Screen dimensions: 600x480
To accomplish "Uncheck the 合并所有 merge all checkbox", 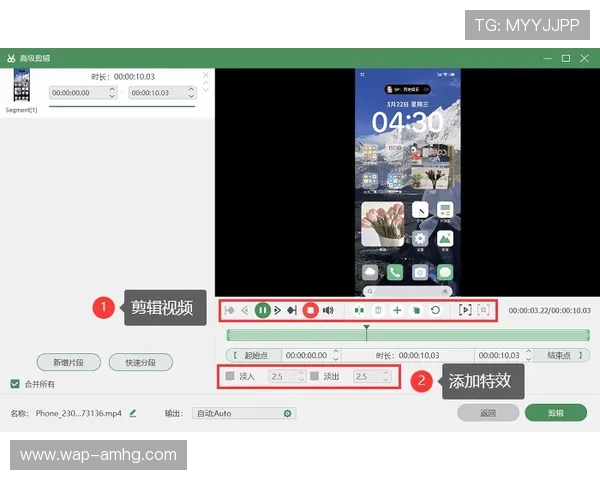I will [15, 383].
